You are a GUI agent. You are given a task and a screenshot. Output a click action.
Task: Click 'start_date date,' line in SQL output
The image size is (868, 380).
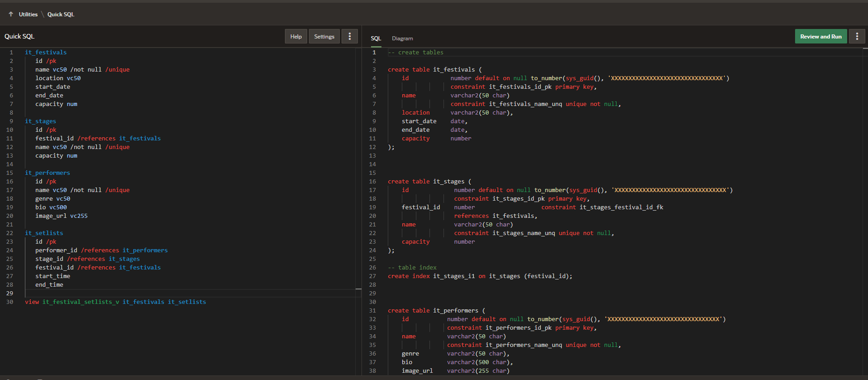pos(434,121)
